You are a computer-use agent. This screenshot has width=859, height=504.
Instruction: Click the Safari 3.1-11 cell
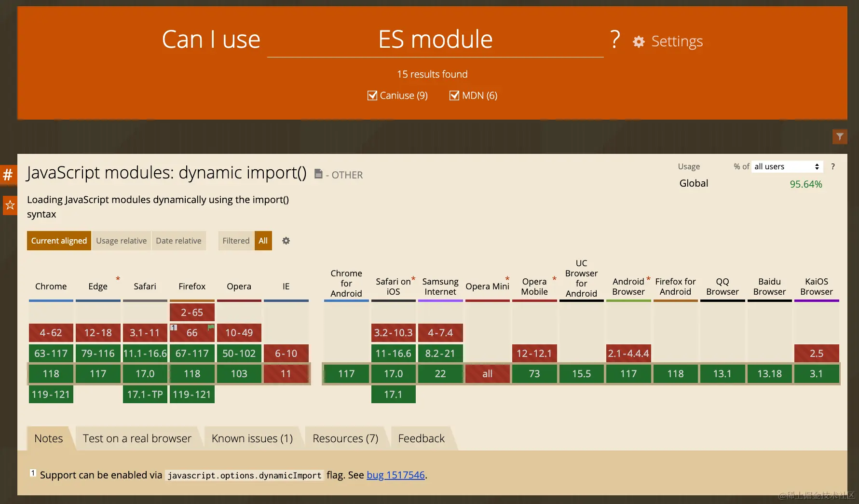click(x=145, y=333)
